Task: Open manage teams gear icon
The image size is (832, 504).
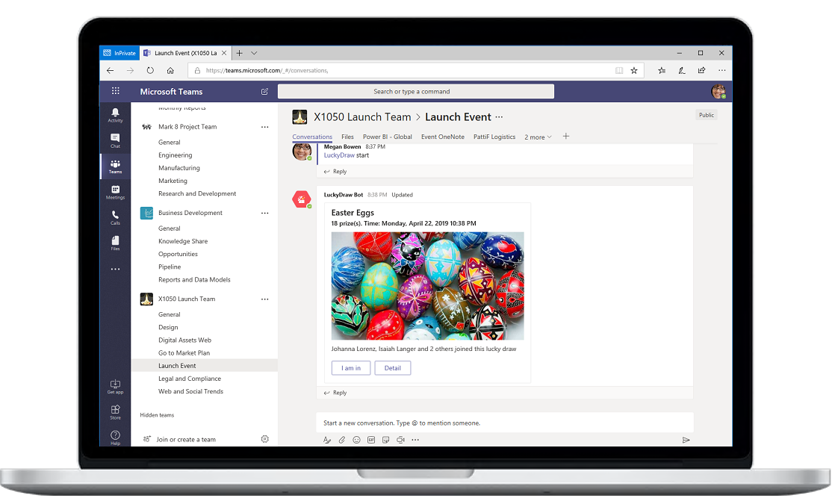Action: pos(264,439)
